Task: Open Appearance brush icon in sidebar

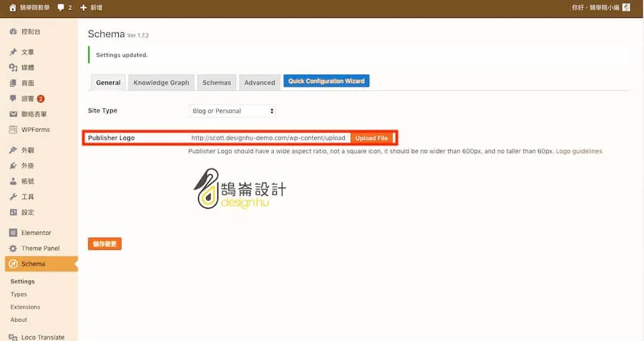Action: click(13, 150)
